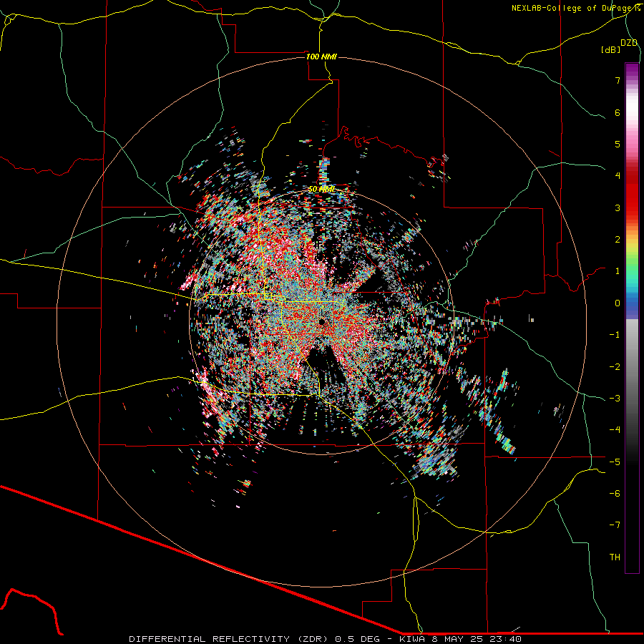The height and width of the screenshot is (644, 644).
Task: Click the KIWA station identifier in caption
Action: (x=413, y=639)
